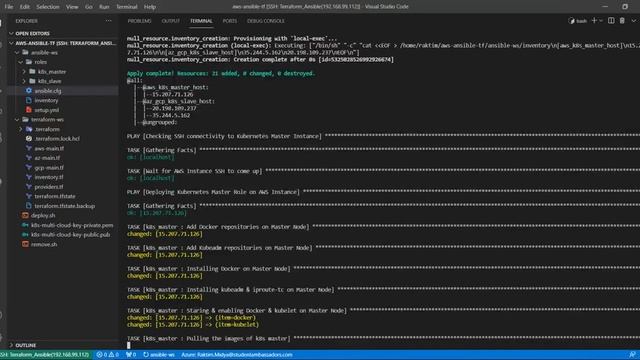The width and height of the screenshot is (640, 360).
Task: Select the Terminal tab
Action: coord(201,21)
